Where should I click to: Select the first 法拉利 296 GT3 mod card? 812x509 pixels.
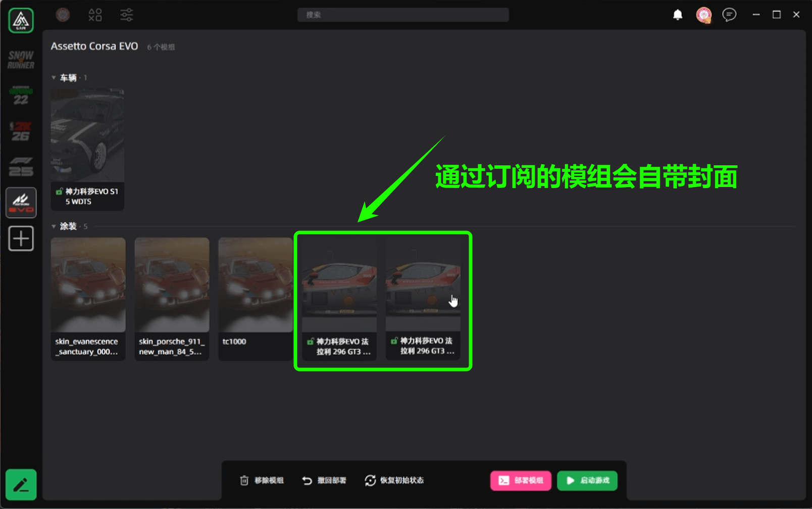[339, 299]
